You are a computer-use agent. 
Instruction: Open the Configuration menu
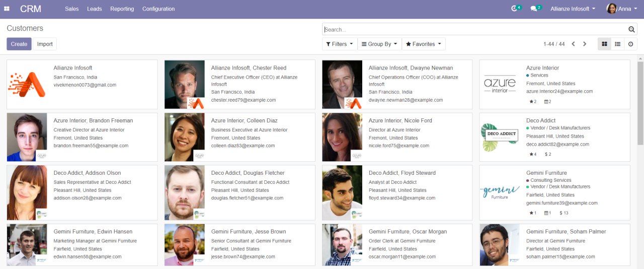158,9
